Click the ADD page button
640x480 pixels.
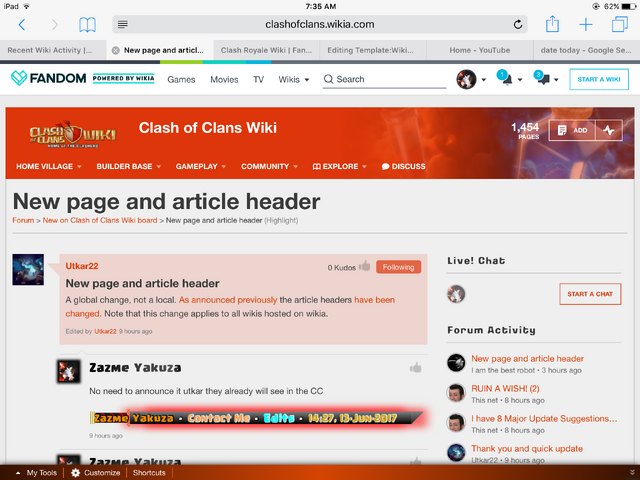pos(572,130)
